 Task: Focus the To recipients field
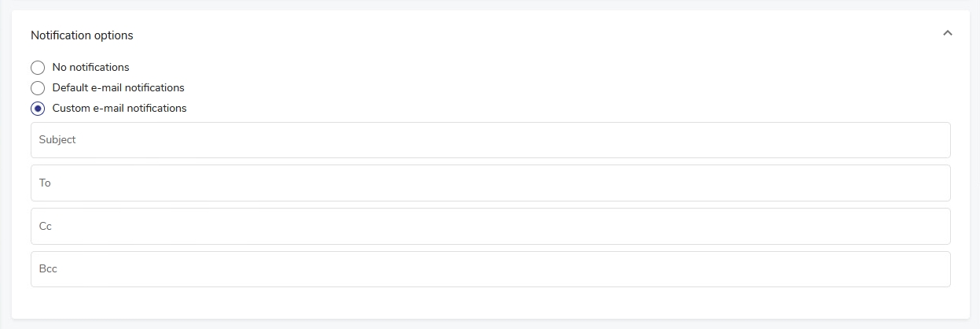tap(490, 183)
